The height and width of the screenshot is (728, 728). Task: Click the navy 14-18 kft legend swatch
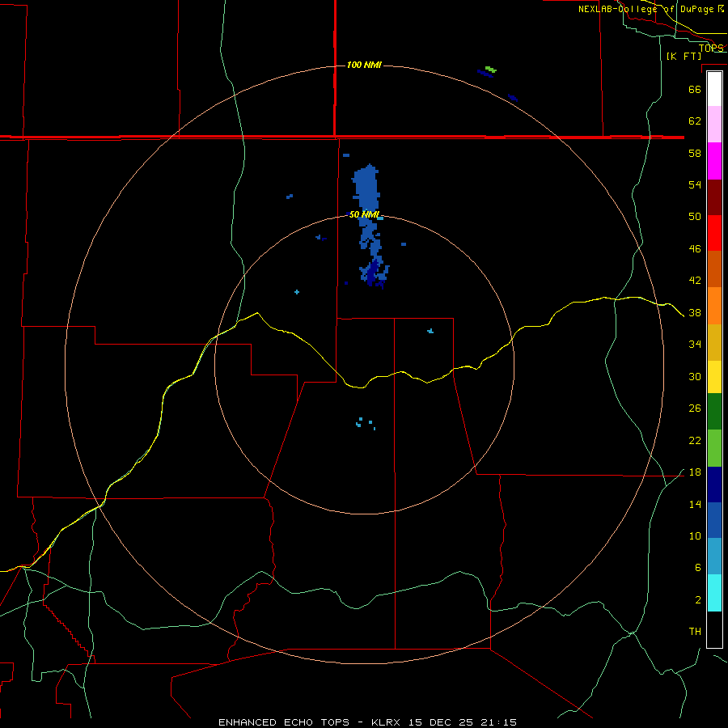[x=714, y=485]
